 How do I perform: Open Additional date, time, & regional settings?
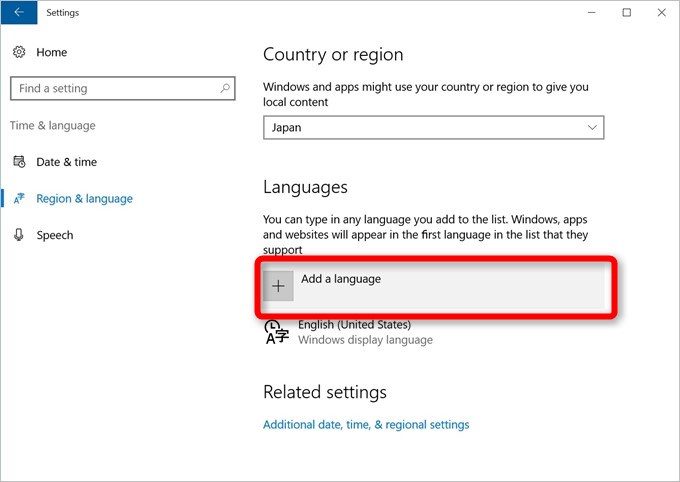pyautogui.click(x=365, y=424)
